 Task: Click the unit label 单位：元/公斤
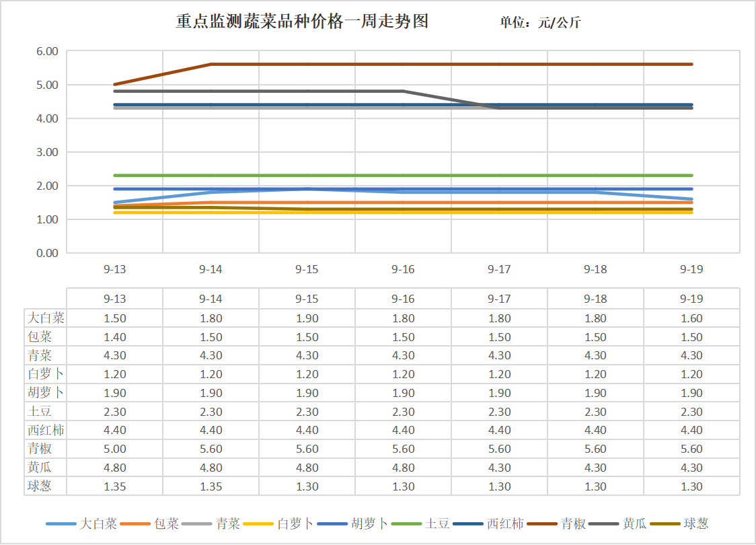tap(540, 23)
